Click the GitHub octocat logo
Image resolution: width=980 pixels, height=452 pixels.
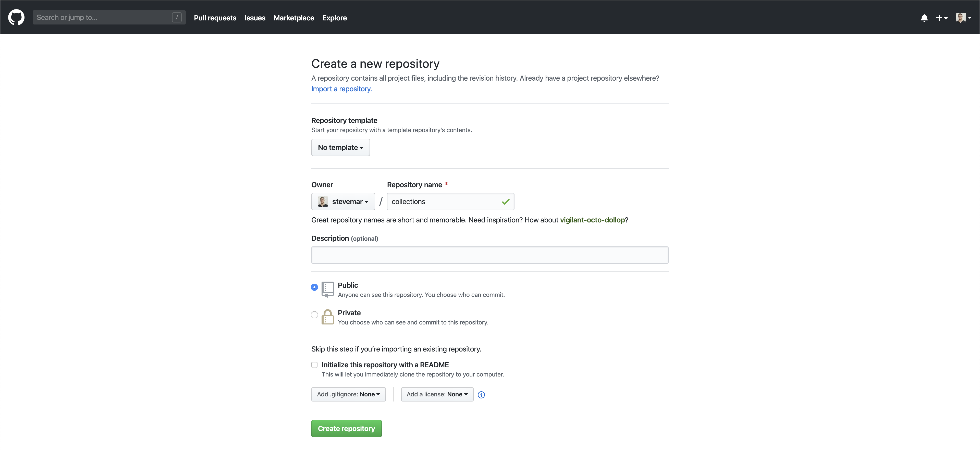pos(16,18)
